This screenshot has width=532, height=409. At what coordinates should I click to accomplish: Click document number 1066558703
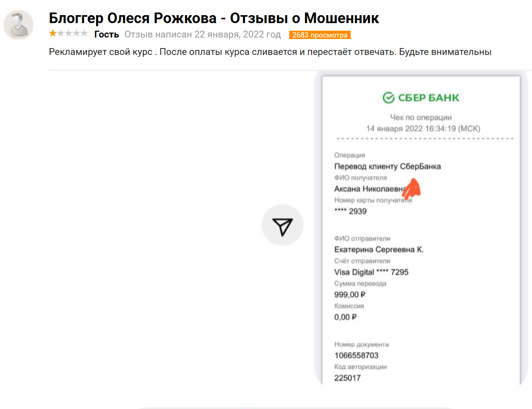(x=356, y=355)
